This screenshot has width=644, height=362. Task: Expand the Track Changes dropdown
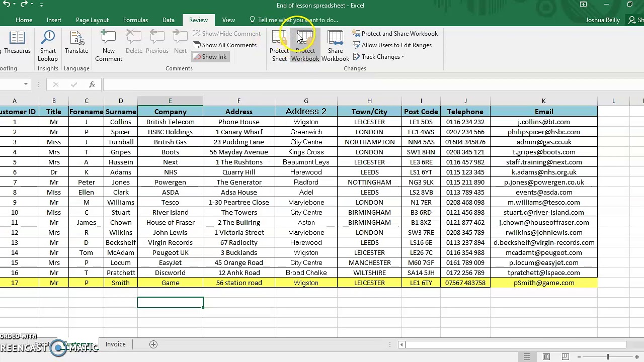click(x=403, y=57)
